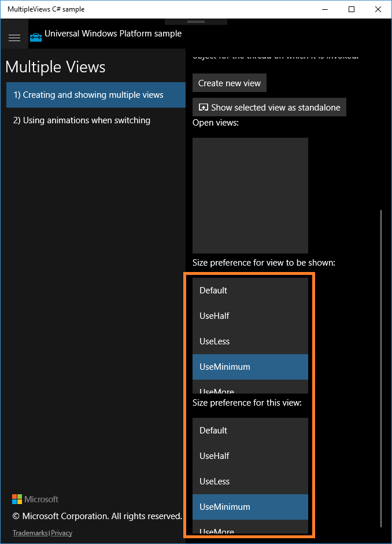Choose UseLess in the upper size preference list
This screenshot has height=544, width=392.
(250, 341)
